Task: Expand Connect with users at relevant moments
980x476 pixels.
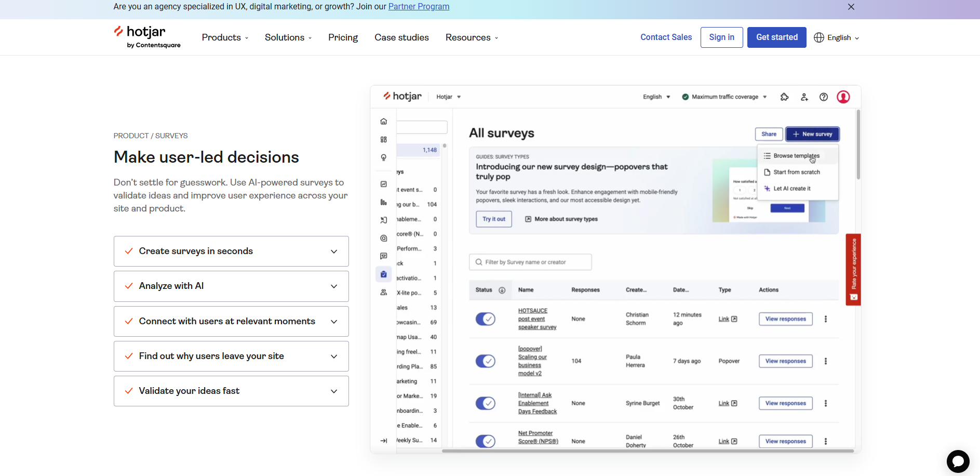Action: [231, 321]
